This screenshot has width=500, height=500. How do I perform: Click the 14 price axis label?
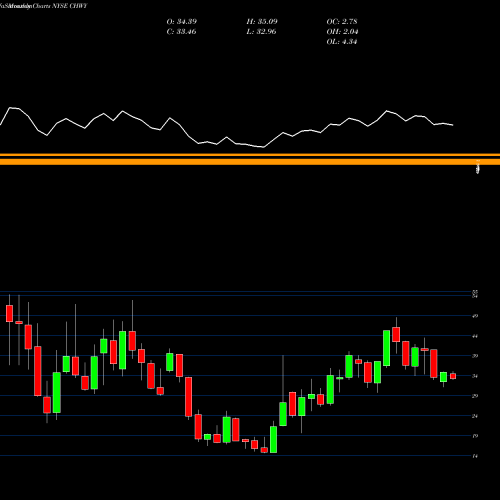[x=475, y=456]
